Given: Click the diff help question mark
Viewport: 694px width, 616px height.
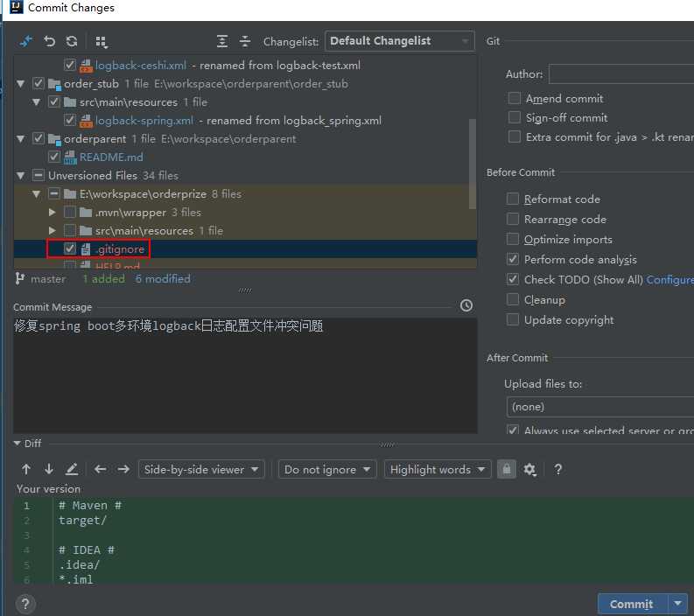Looking at the screenshot, I should (x=558, y=469).
